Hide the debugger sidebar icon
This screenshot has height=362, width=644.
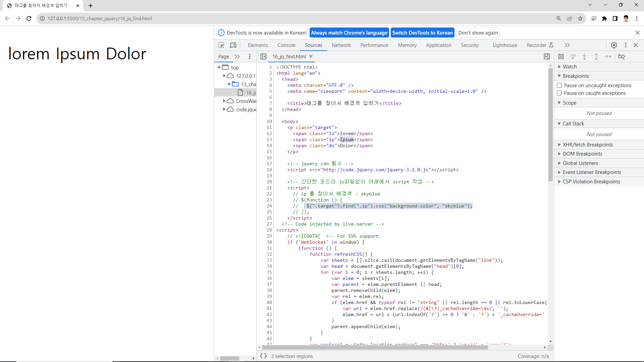[x=547, y=57]
